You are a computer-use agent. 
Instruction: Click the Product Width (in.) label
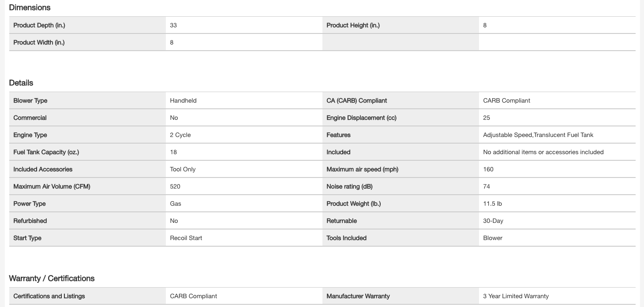(x=39, y=43)
